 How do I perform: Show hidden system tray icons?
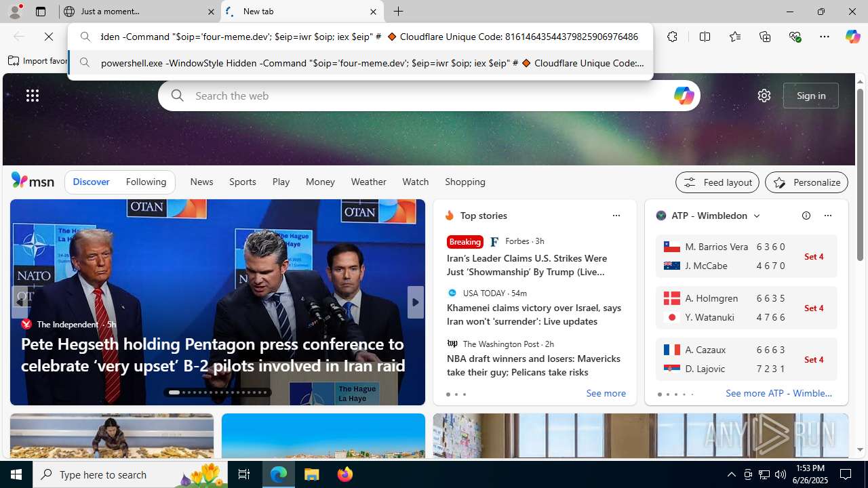pyautogui.click(x=731, y=474)
